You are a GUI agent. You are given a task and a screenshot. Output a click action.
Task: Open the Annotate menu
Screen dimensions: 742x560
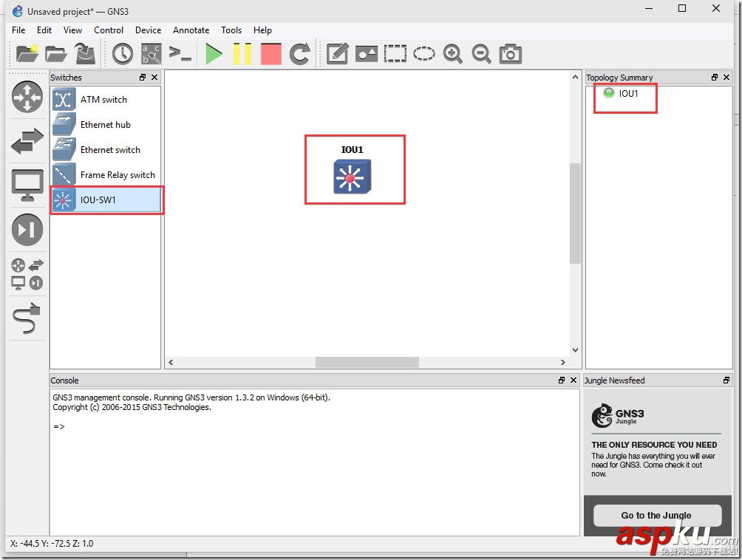click(x=191, y=30)
